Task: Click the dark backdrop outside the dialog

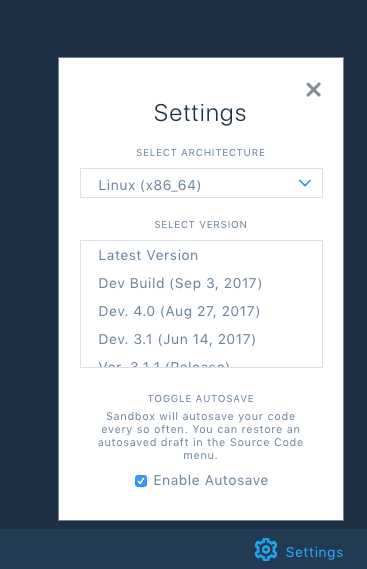Action: (29, 254)
